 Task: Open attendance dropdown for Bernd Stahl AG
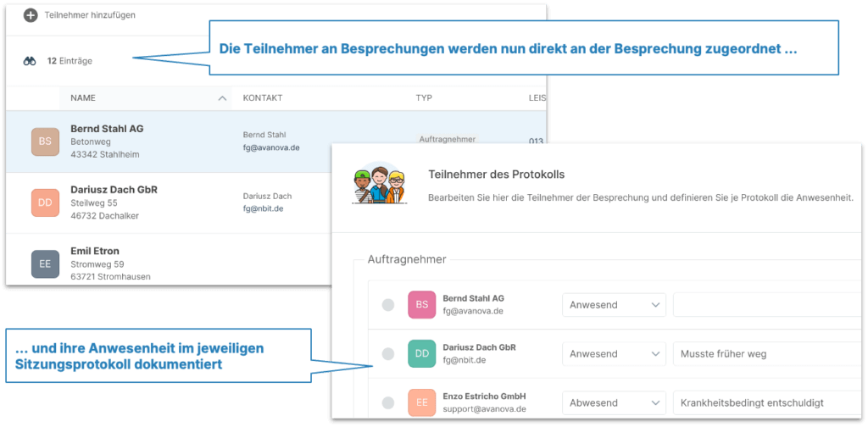pyautogui.click(x=614, y=305)
